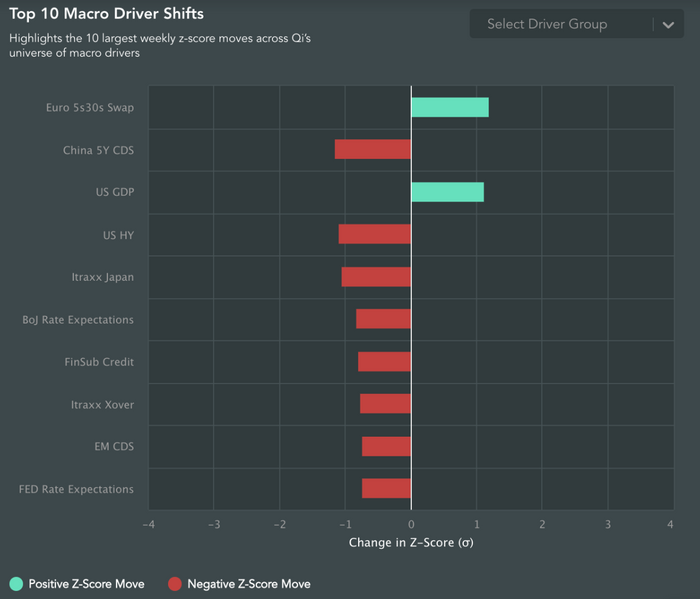Select the Itraxx Japan red bar
This screenshot has height=599, width=700.
376,277
